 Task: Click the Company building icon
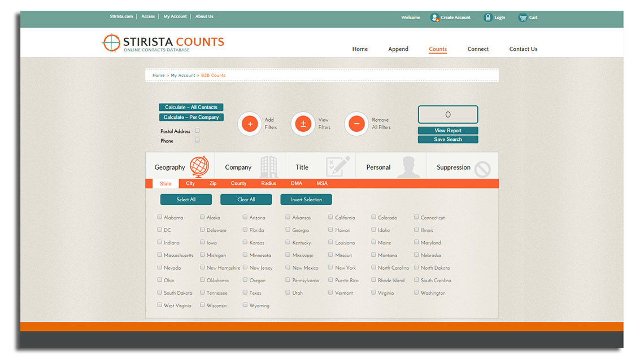click(x=269, y=167)
